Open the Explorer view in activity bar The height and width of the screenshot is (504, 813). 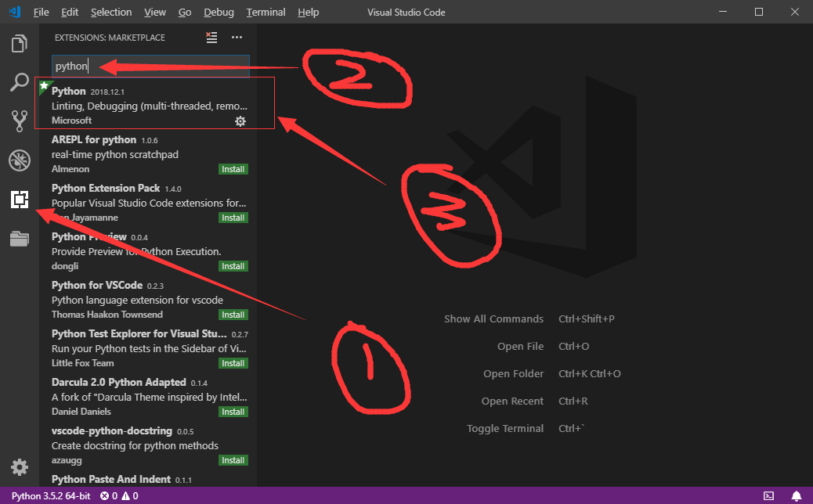pyautogui.click(x=20, y=43)
